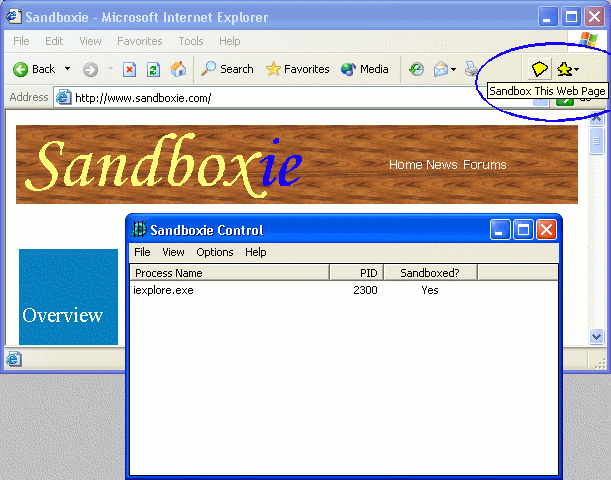The image size is (611, 480).
Task: Follow the Home link on Sandboxie banner
Action: (406, 165)
